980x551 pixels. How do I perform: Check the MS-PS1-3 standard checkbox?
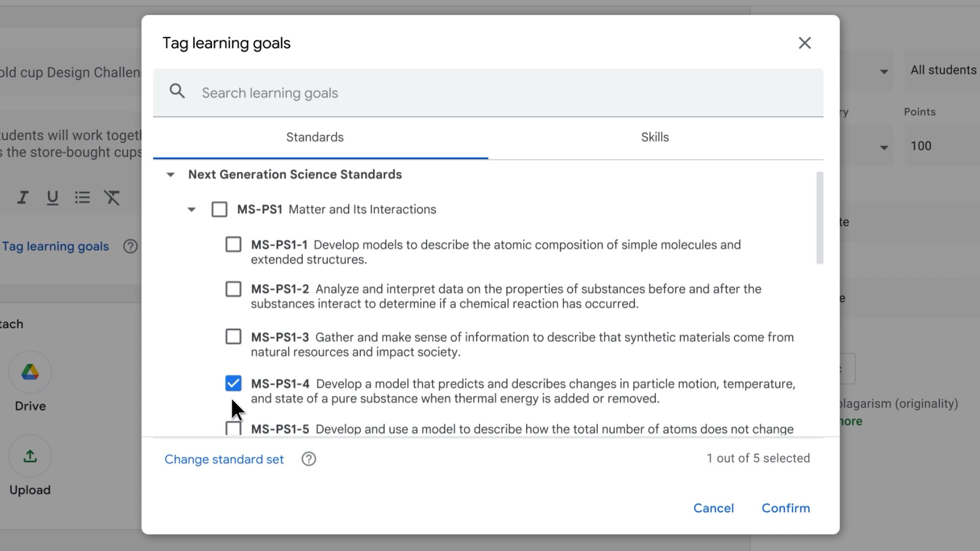pyautogui.click(x=233, y=337)
